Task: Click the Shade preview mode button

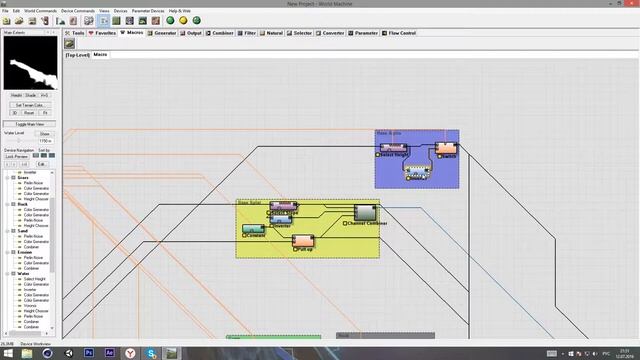Action: [31, 96]
